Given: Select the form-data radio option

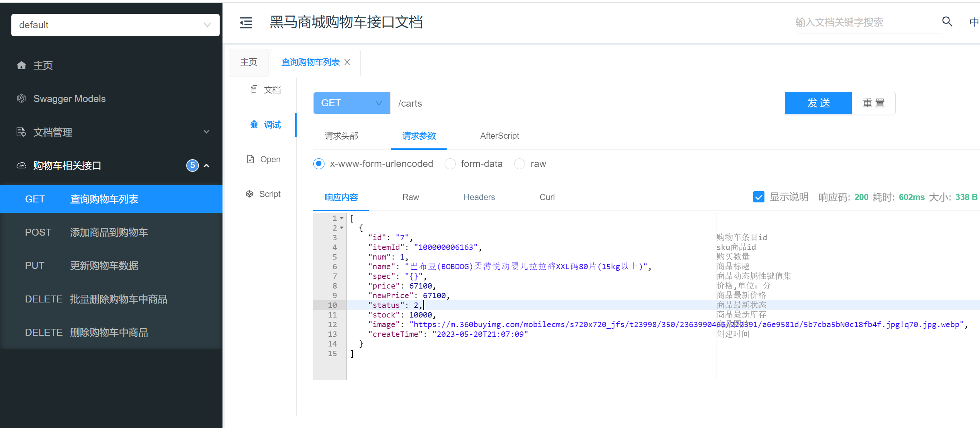Looking at the screenshot, I should pos(450,164).
